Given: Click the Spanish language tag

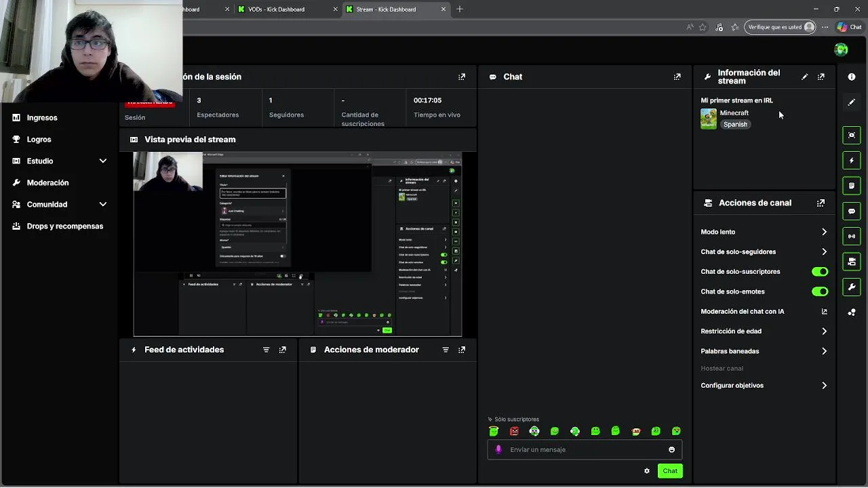Looking at the screenshot, I should click(735, 125).
